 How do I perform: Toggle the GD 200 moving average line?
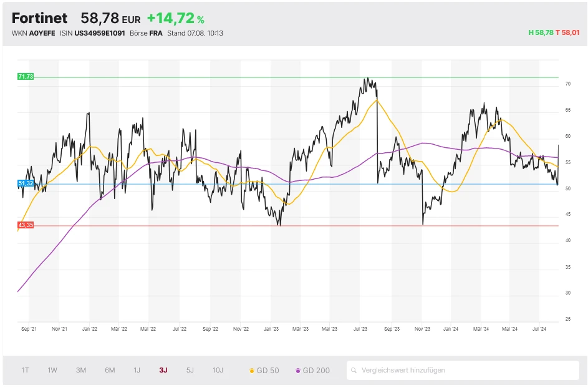click(313, 370)
